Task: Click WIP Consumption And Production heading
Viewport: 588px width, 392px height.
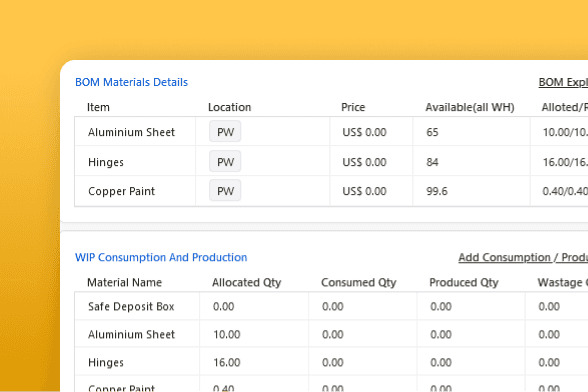Action: click(x=161, y=257)
